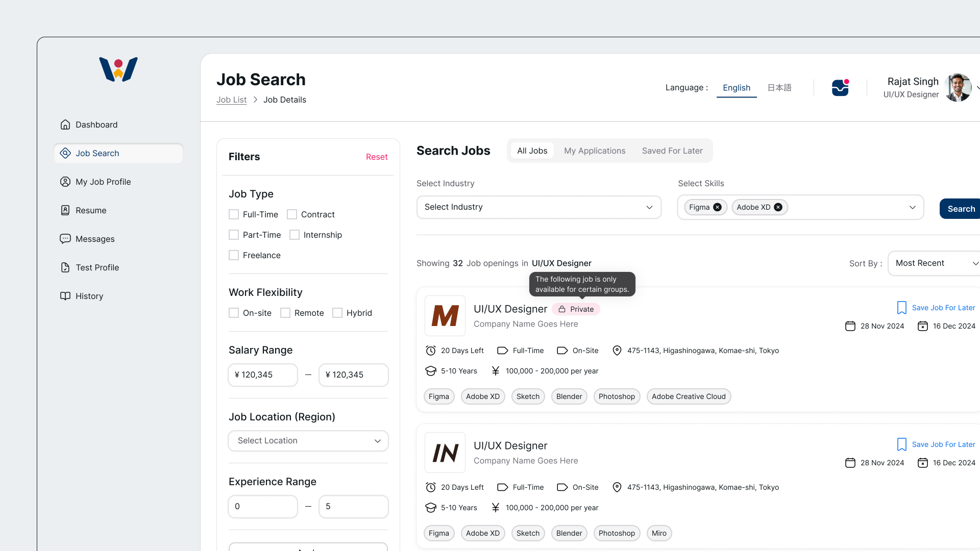Click calendar icon beside first 16 Dec 2024
Image resolution: width=980 pixels, height=551 pixels.
click(923, 326)
